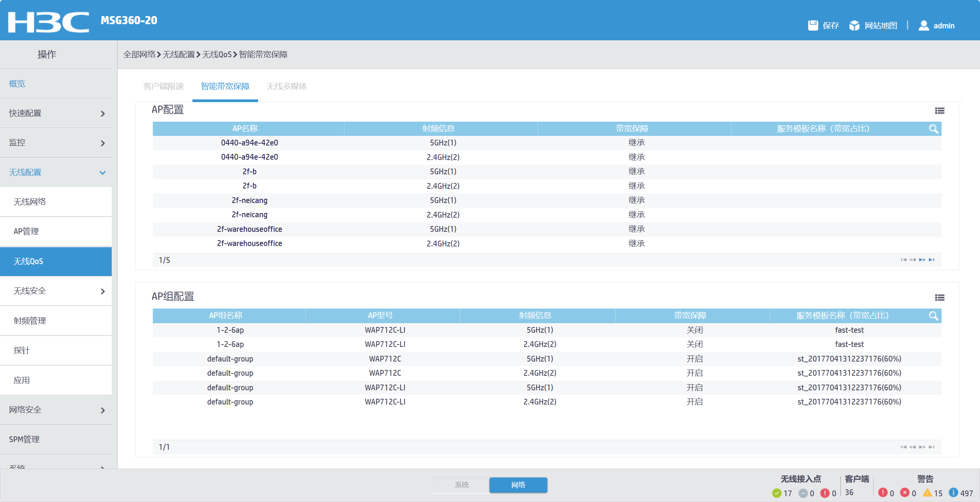This screenshot has height=502, width=980.
Task: Click the admin user icon
Action: click(x=923, y=25)
